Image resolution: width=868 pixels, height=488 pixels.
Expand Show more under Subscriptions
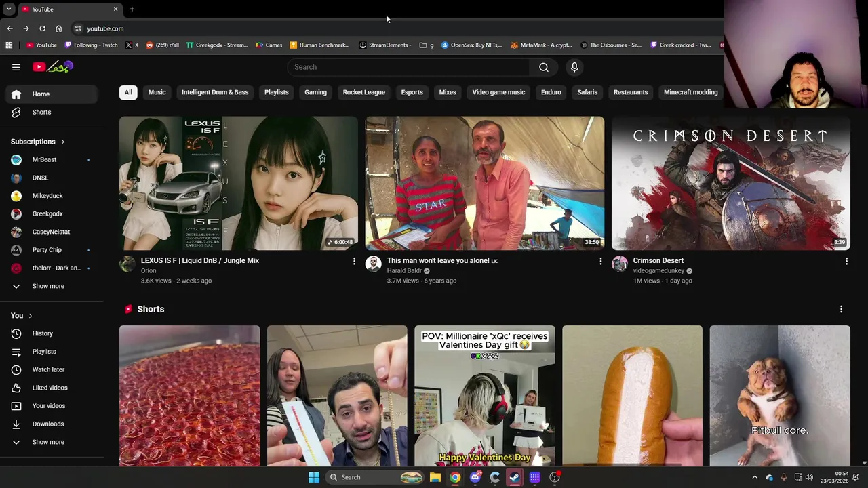click(52, 286)
